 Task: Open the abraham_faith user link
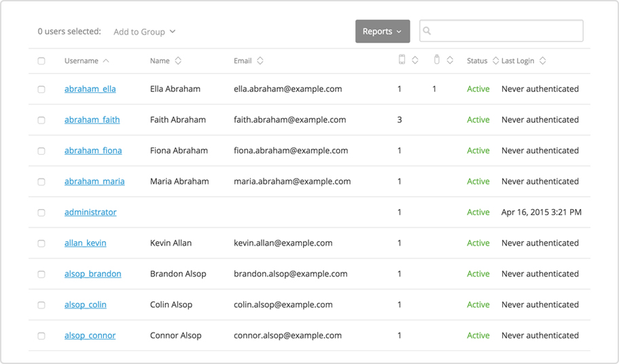click(92, 120)
